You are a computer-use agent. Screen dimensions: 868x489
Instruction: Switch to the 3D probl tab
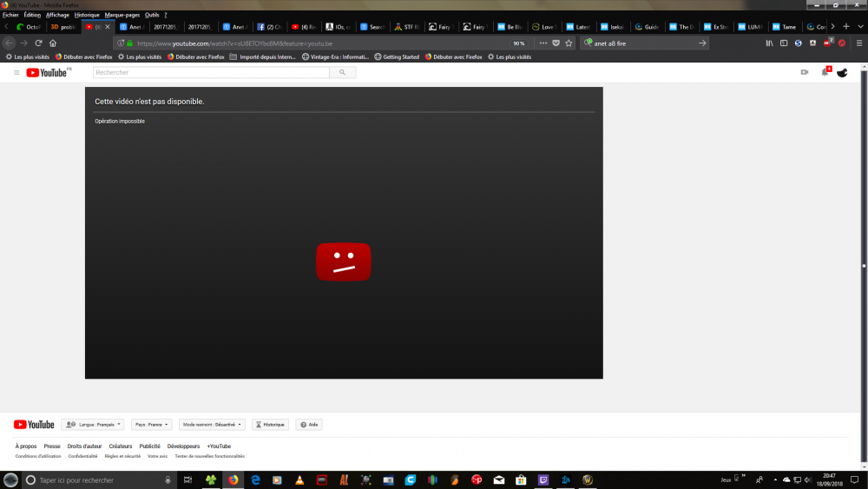(x=63, y=27)
